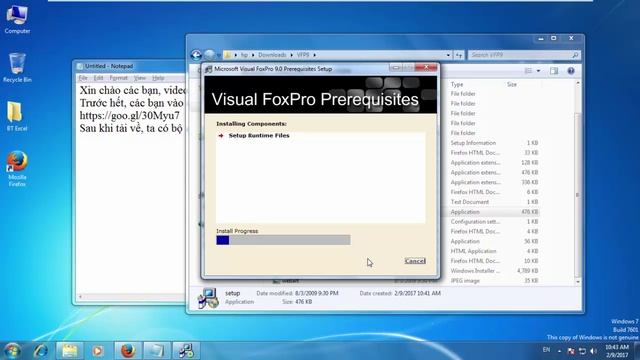The height and width of the screenshot is (360, 640).
Task: Click hp in the Explorer breadcrumb
Action: coord(244,55)
